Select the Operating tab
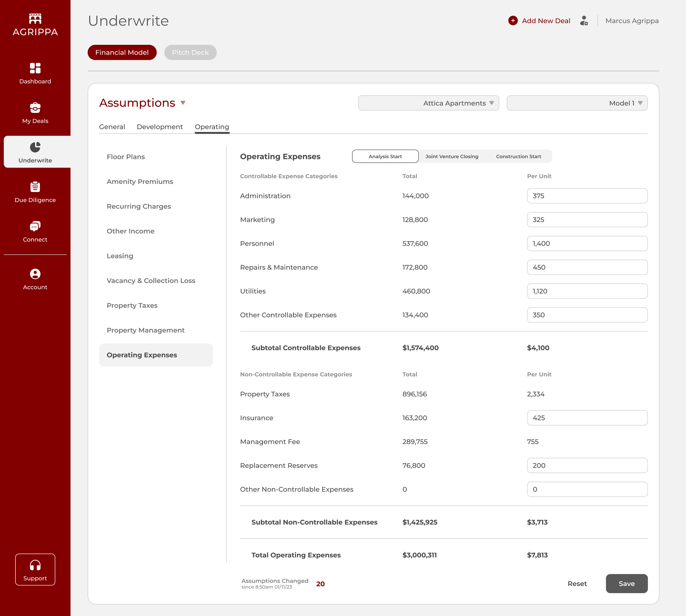This screenshot has height=616, width=686. pos(212,127)
